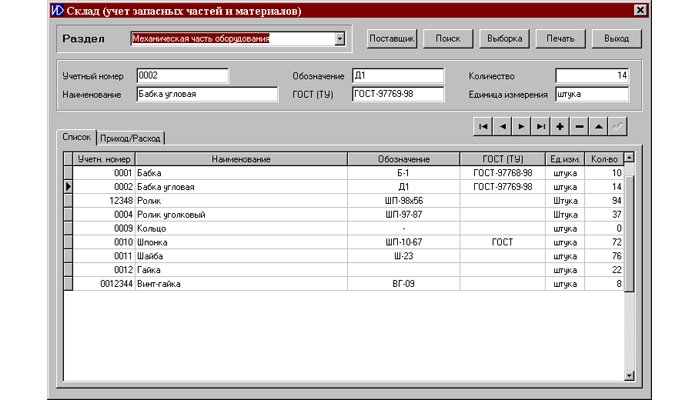Click the ВГ-09 designation cell
Screen dimensions: 700x400
[x=404, y=283]
